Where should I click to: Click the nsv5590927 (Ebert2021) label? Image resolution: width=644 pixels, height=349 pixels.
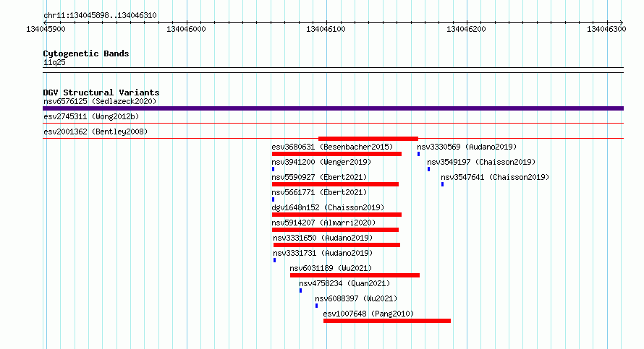coord(319,177)
